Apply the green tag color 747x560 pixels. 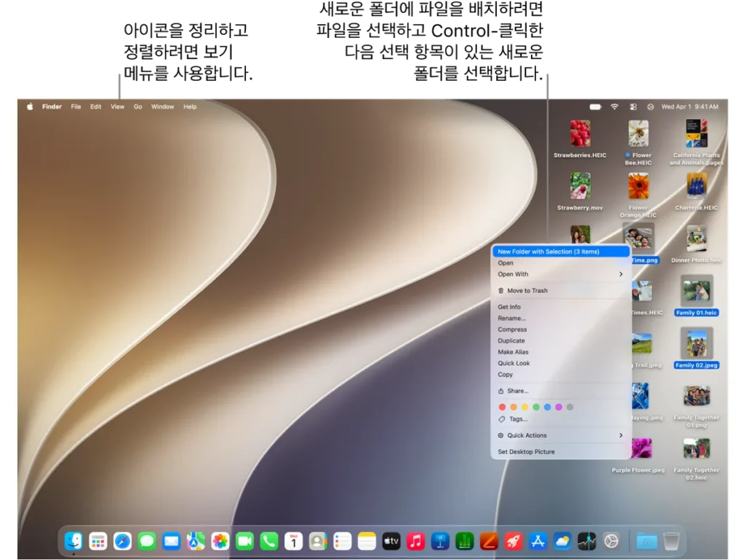point(536,407)
